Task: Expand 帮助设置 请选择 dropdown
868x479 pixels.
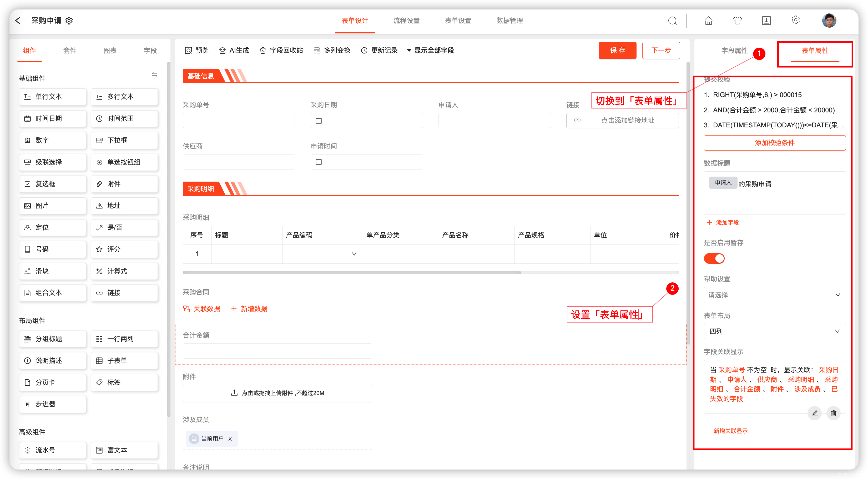Action: click(774, 295)
